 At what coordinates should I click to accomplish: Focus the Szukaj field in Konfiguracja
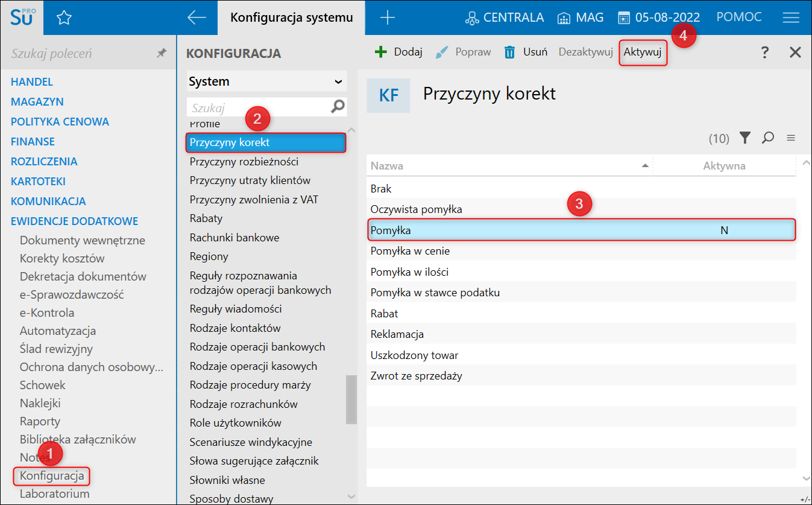coord(259,107)
